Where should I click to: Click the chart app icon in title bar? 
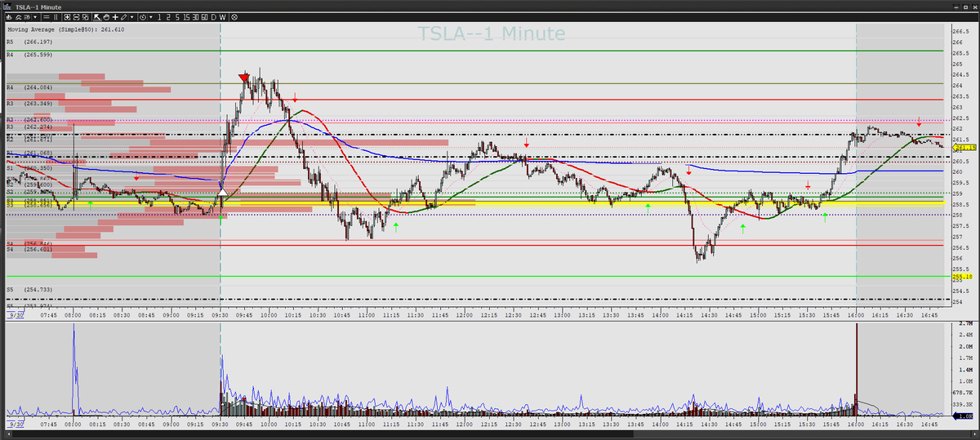tap(7, 6)
